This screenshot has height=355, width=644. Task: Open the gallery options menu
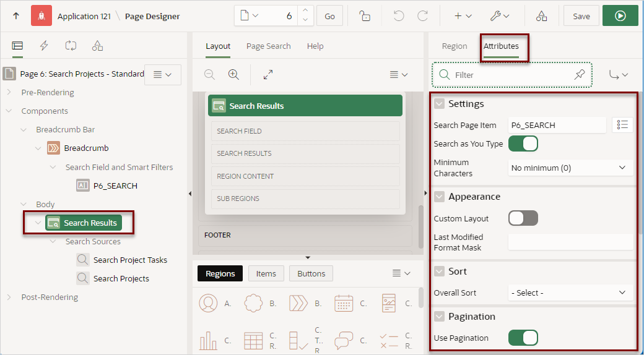pyautogui.click(x=401, y=273)
